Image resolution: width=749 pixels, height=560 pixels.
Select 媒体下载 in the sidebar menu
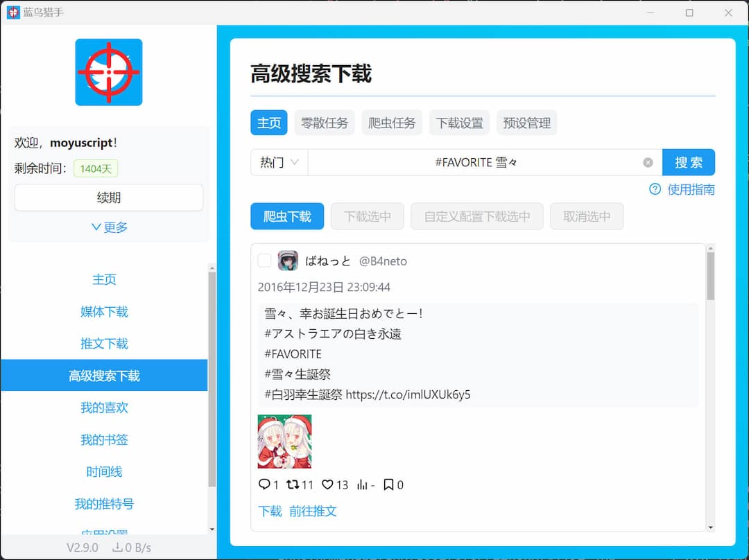point(104,311)
